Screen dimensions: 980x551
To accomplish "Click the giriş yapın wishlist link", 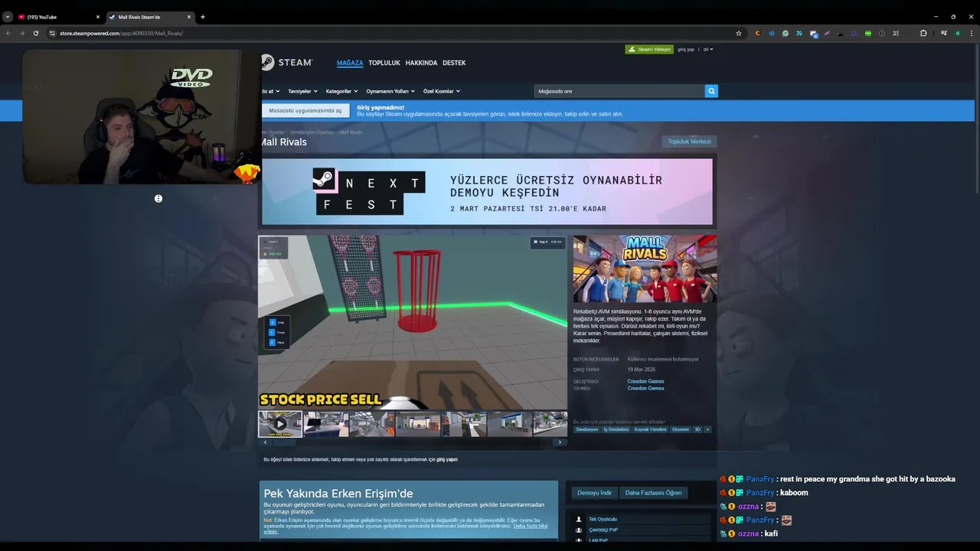I will [x=447, y=459].
